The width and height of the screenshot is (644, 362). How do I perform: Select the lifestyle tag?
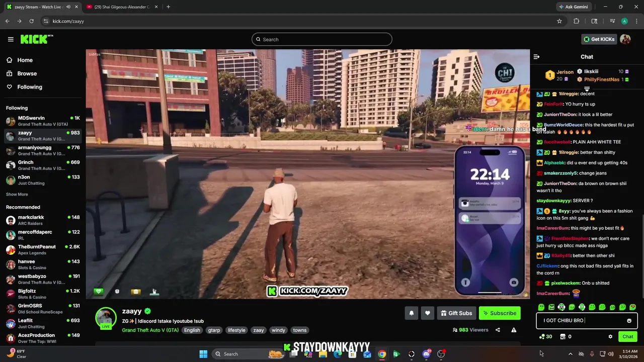point(236,330)
